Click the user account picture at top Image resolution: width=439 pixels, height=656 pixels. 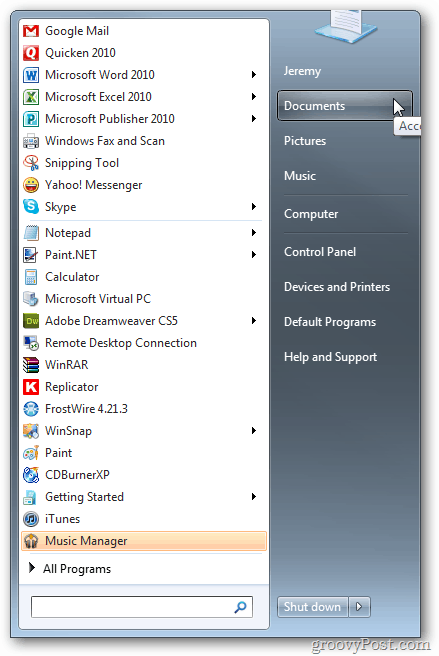coord(347,26)
